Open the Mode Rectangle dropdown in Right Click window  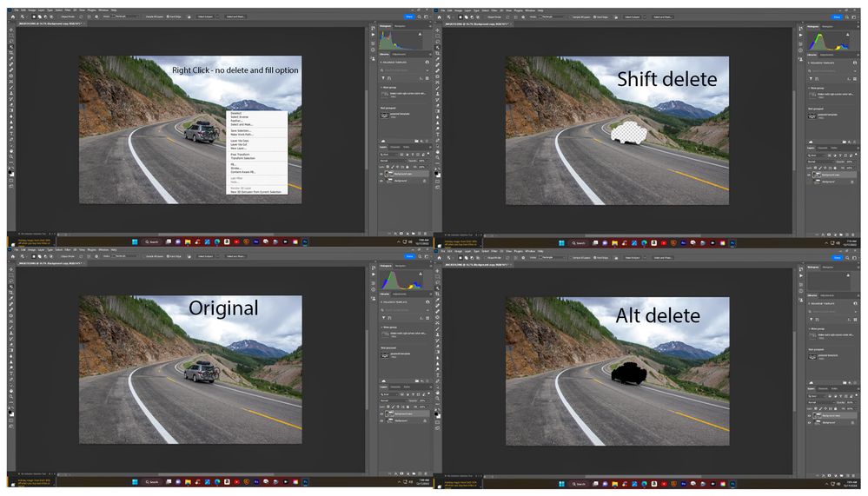[x=125, y=17]
